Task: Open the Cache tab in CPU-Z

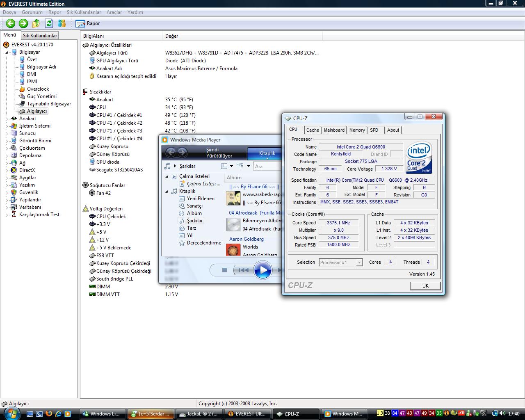Action: [x=313, y=130]
